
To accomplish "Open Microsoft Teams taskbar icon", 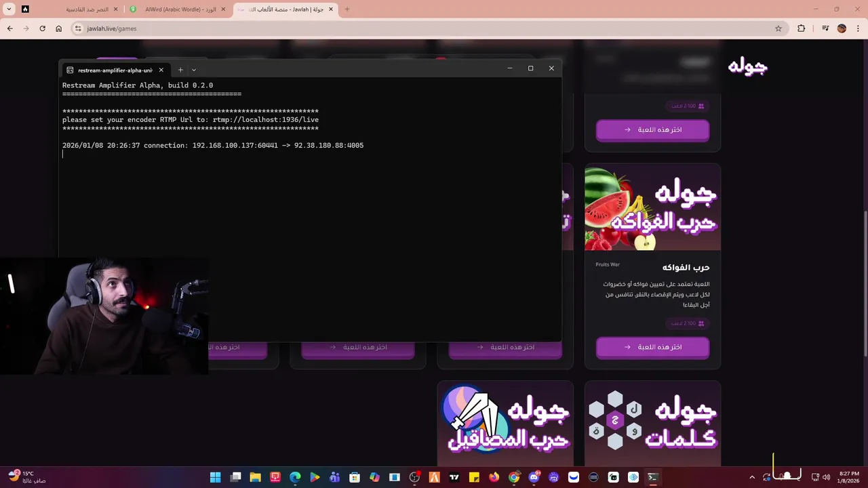I will pos(335,477).
